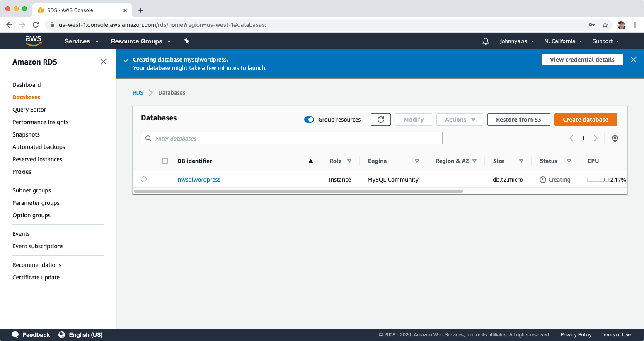Close the RDS AWS Console tab
644x341 pixels.
click(125, 10)
